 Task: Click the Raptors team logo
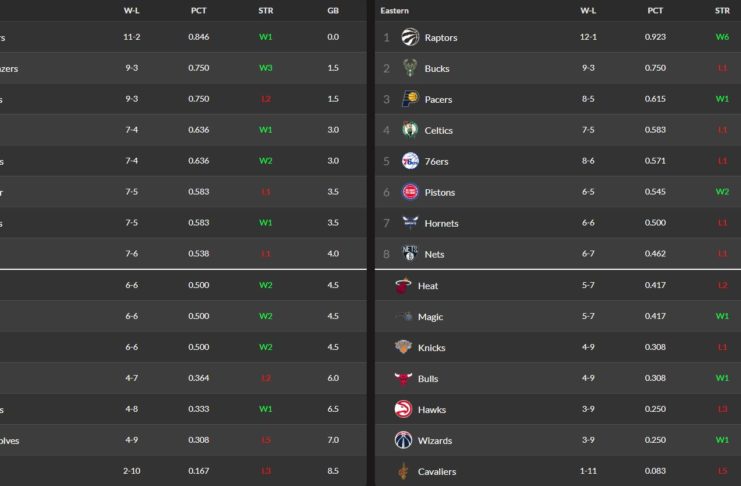tap(409, 37)
